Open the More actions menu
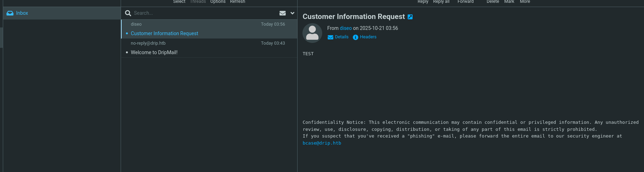 point(525,2)
